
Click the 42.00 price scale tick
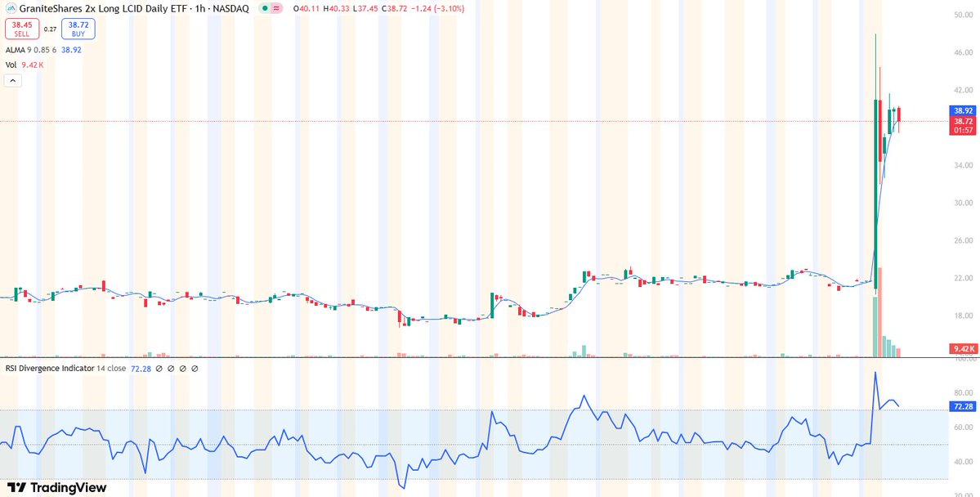click(963, 91)
